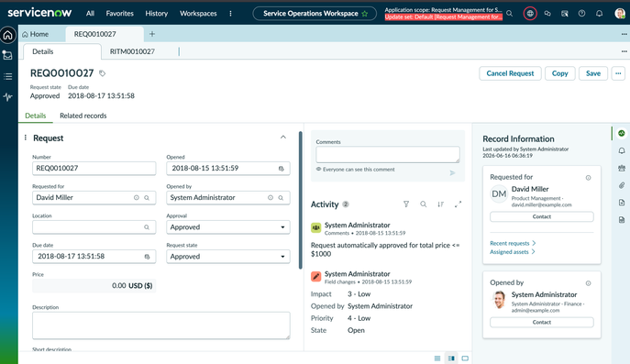The width and height of the screenshot is (630, 364).
Task: Filter the Activity stream with funnel icon
Action: point(406,204)
